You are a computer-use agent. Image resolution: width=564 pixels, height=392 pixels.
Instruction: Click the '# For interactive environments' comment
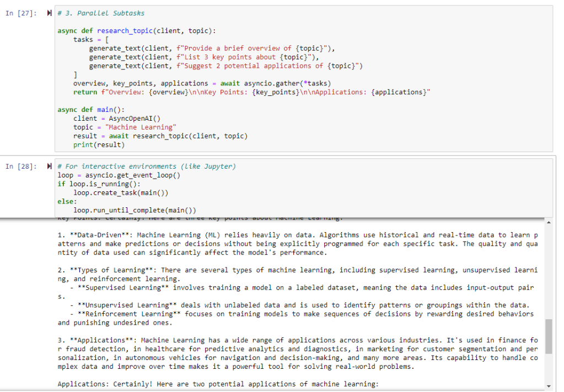(x=150, y=167)
